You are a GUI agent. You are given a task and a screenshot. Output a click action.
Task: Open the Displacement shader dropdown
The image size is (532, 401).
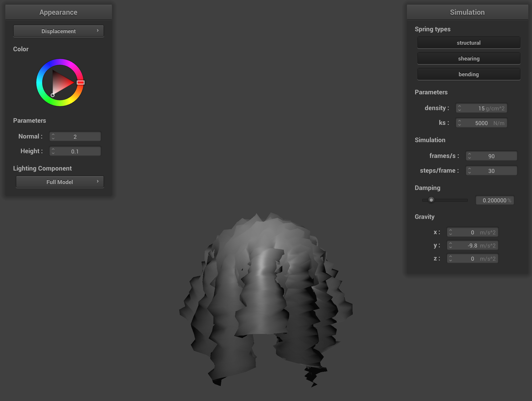click(x=58, y=31)
